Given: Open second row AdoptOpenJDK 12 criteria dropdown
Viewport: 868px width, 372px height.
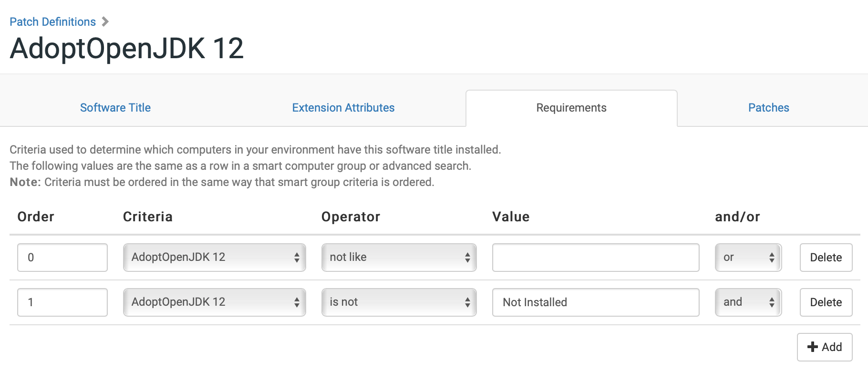Looking at the screenshot, I should point(215,302).
